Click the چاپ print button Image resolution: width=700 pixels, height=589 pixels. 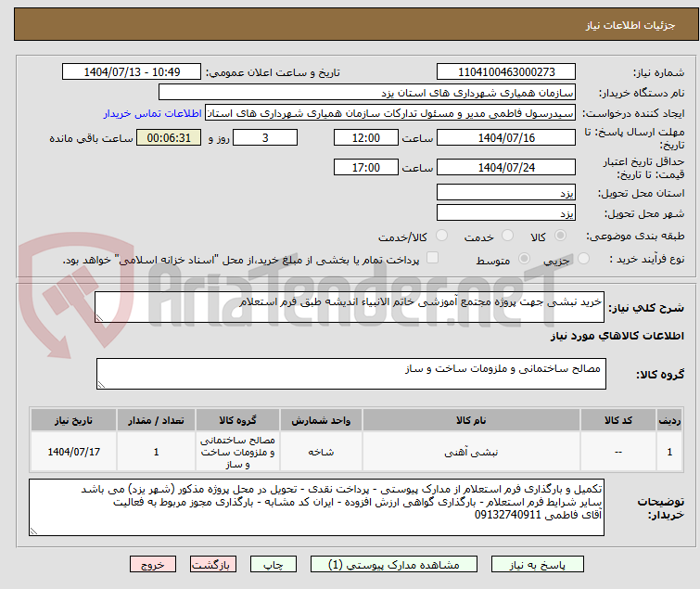coord(273,565)
